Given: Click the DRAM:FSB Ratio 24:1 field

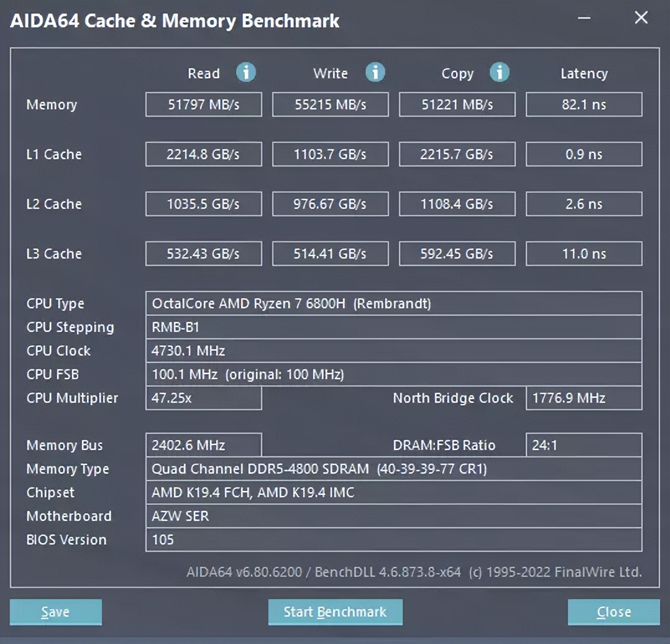Looking at the screenshot, I should coord(584,445).
